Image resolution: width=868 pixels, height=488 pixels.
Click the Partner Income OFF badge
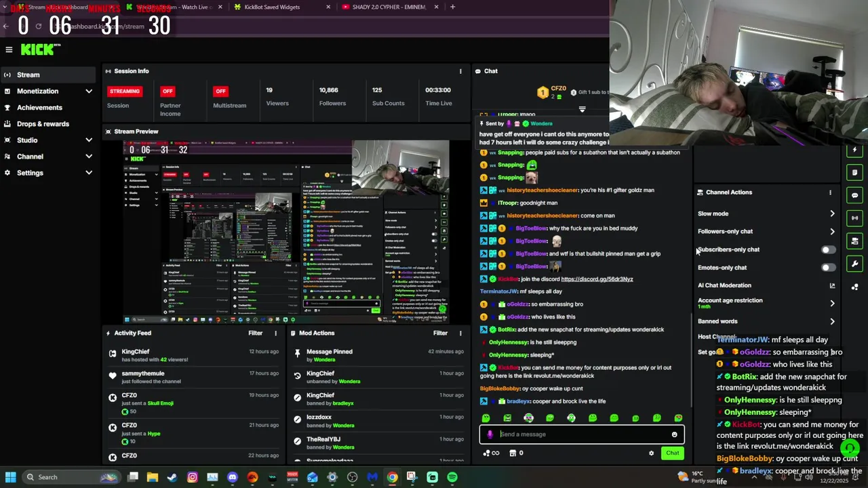[x=167, y=91]
